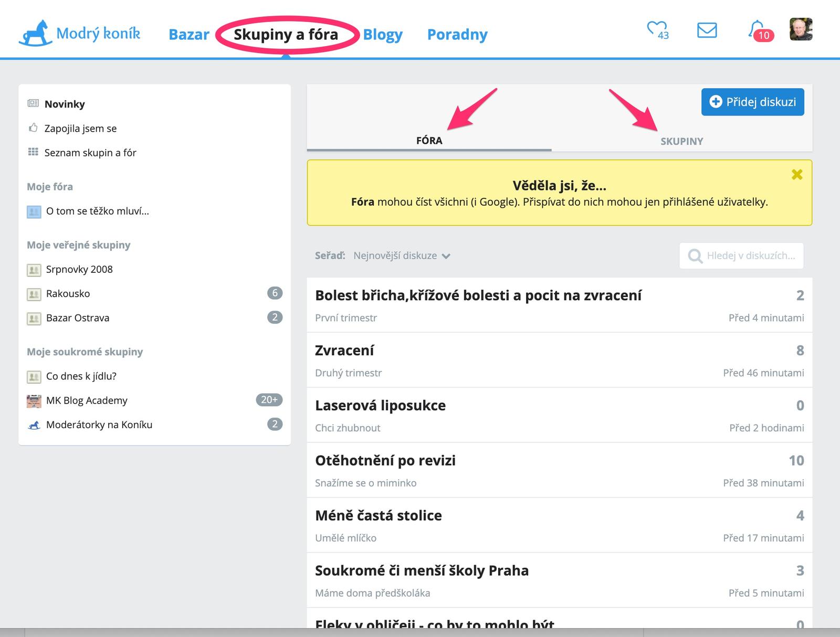The height and width of the screenshot is (637, 840).
Task: Open favorites heart icon showing 43
Action: (x=656, y=29)
